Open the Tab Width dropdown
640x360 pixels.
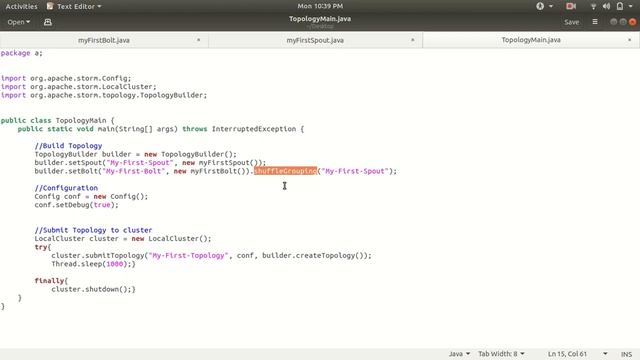(x=501, y=354)
